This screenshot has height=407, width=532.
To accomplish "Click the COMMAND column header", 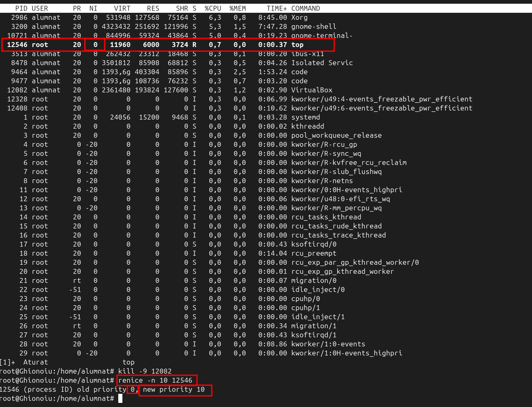I will pos(305,8).
